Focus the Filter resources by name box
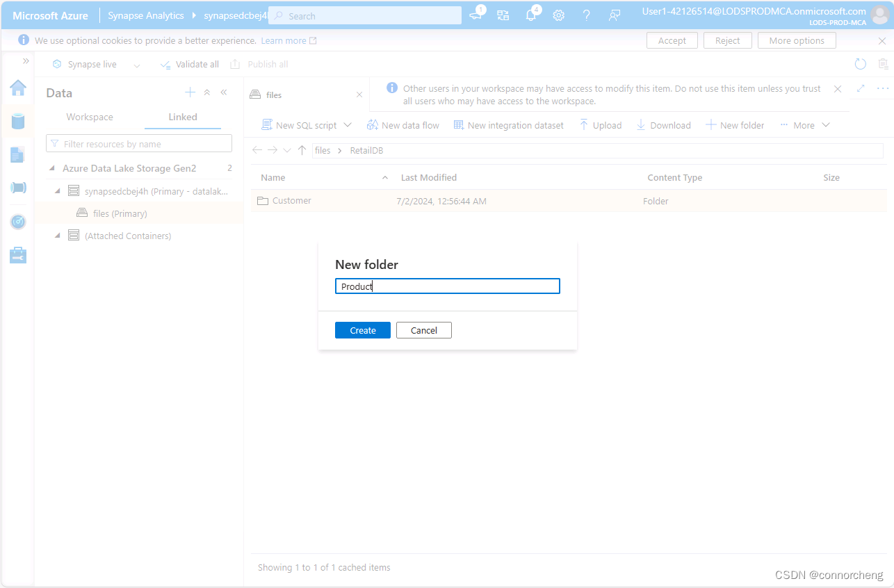 (x=139, y=144)
